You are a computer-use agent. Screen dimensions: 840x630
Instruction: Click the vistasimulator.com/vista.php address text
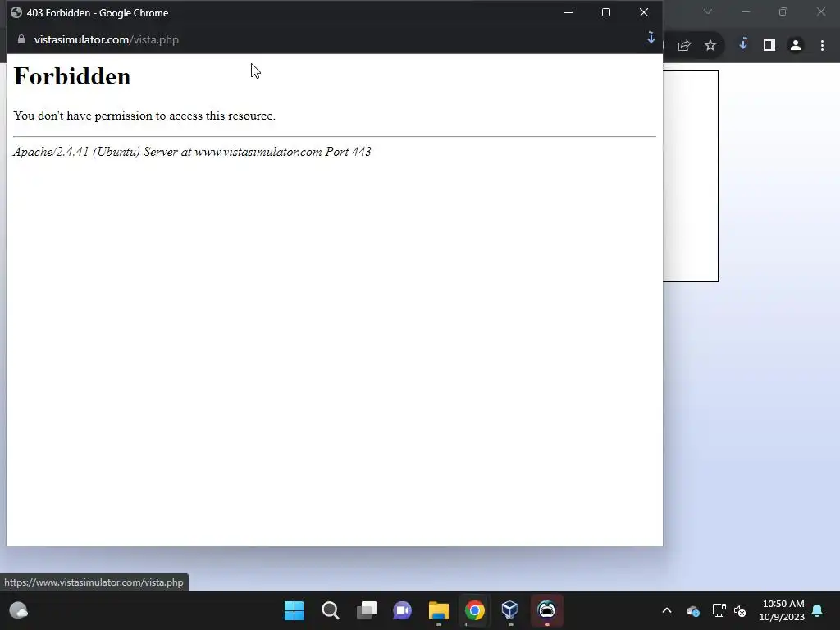pyautogui.click(x=106, y=39)
